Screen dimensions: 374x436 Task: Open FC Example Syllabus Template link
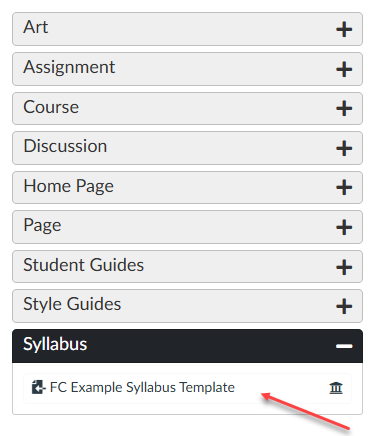tap(142, 387)
